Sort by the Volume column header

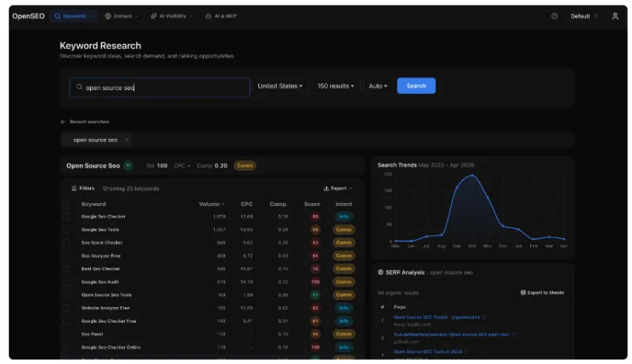click(x=212, y=205)
